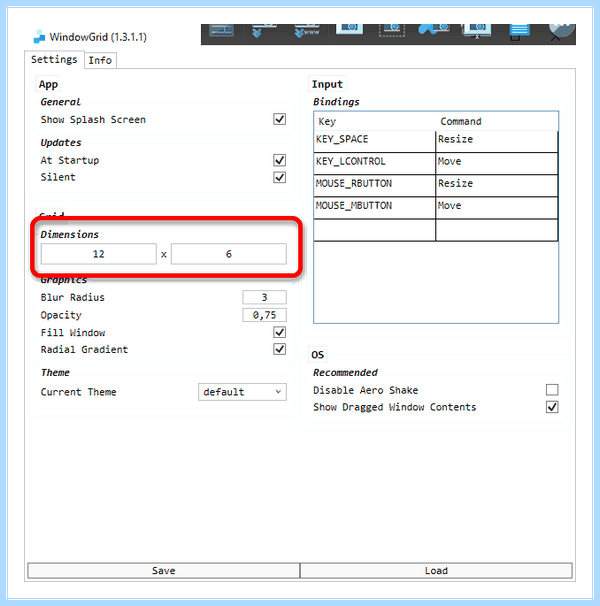The height and width of the screenshot is (606, 600).
Task: Open the Current Theme dropdown
Action: pos(242,392)
